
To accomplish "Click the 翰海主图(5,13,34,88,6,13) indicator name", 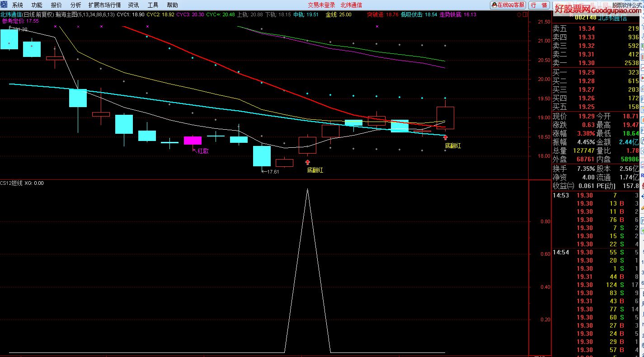I will pyautogui.click(x=85, y=14).
